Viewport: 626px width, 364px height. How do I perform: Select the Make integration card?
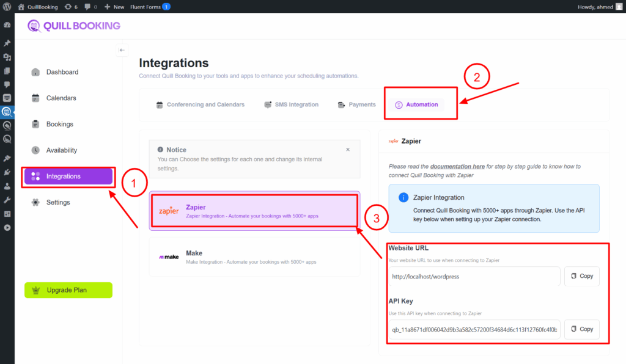click(x=254, y=257)
